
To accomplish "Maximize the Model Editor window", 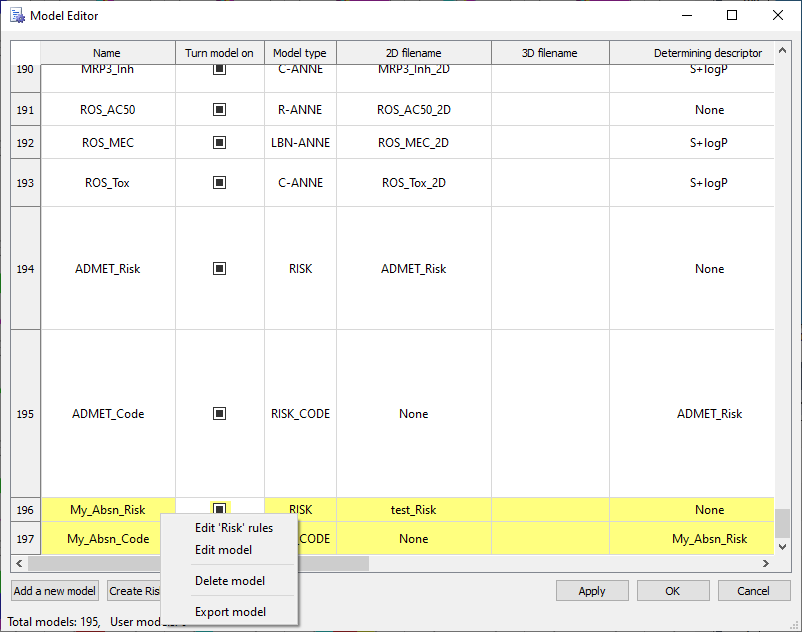I will click(732, 15).
